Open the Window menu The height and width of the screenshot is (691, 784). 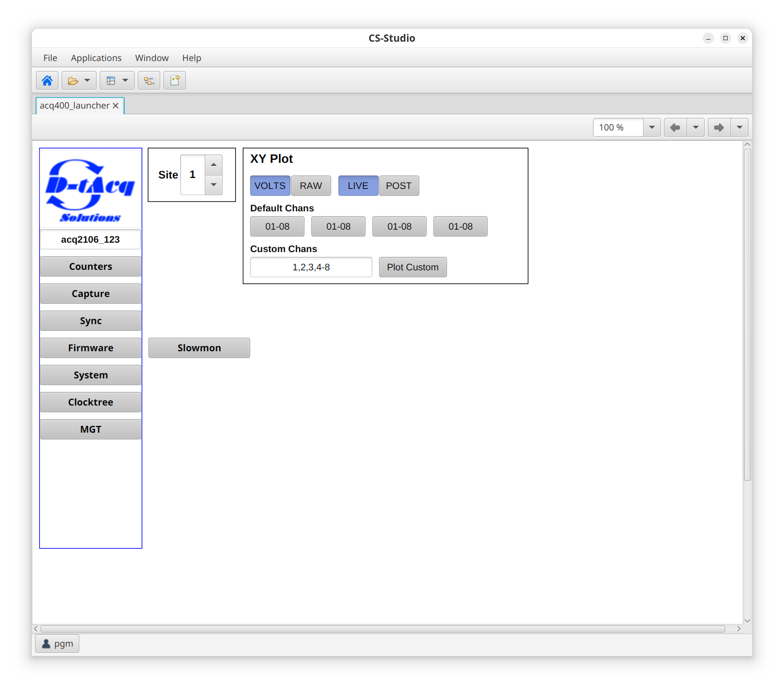point(152,58)
